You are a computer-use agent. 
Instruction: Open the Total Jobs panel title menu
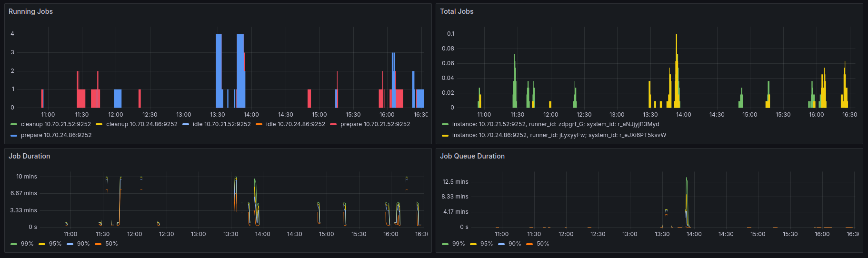(457, 11)
